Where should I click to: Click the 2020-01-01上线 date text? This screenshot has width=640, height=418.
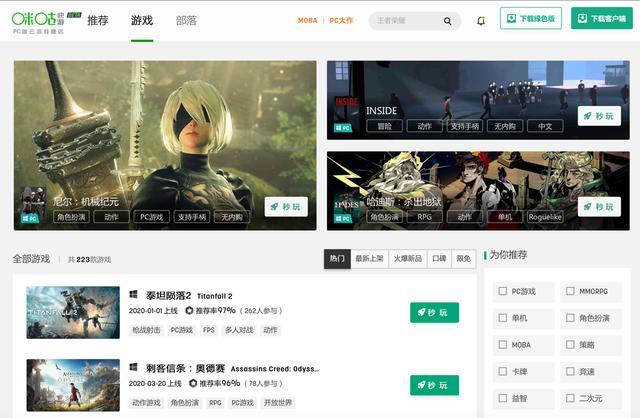(x=153, y=311)
